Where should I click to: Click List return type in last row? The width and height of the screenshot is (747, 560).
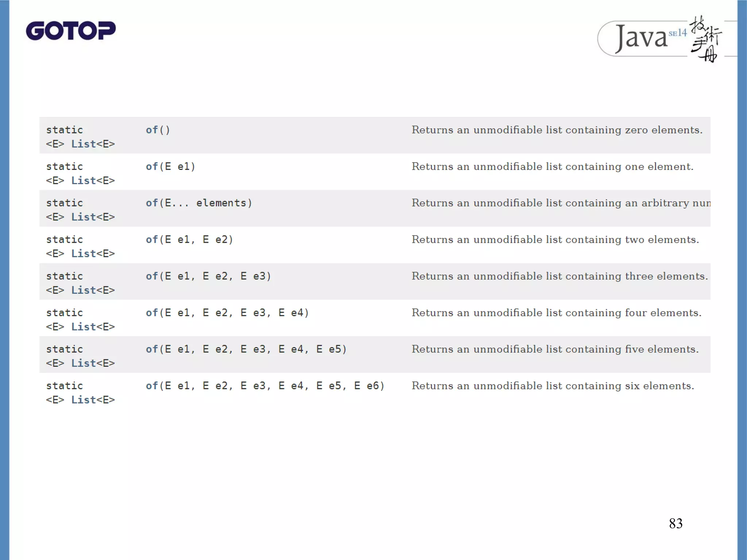[x=83, y=400]
